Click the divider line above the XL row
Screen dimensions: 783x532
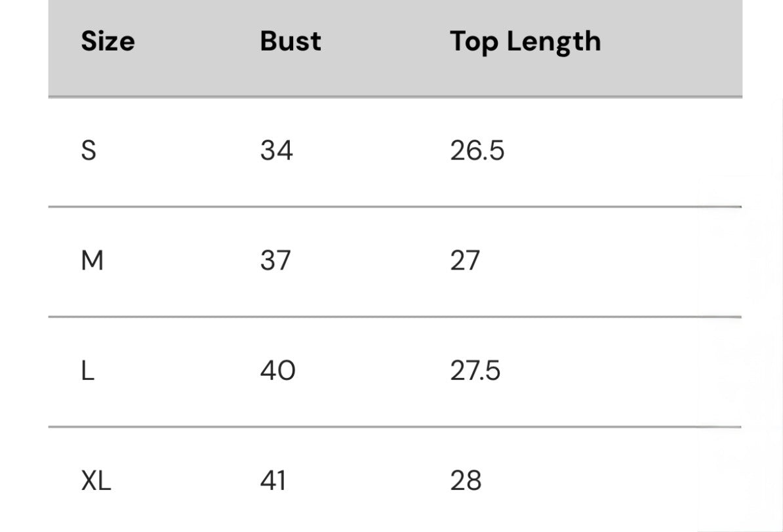click(x=395, y=427)
